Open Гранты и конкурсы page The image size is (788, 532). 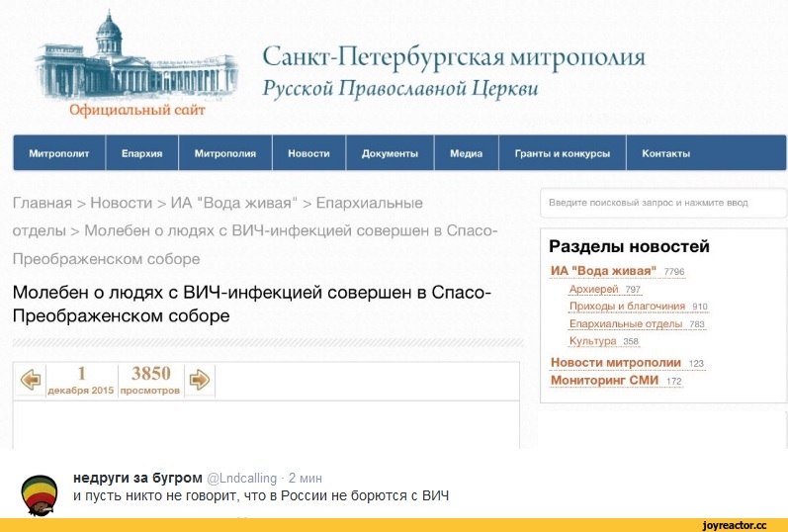click(562, 153)
